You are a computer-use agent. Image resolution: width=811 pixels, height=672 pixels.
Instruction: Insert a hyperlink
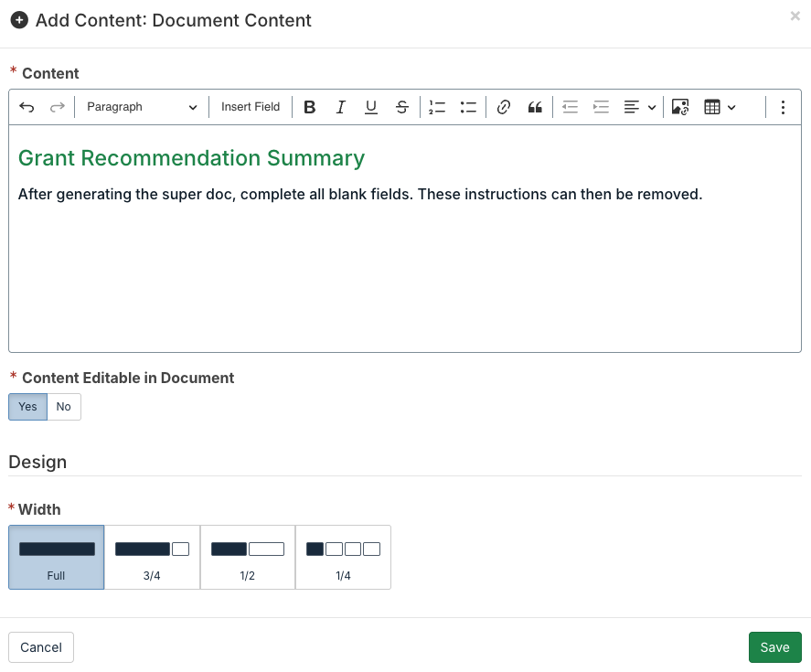pos(503,107)
